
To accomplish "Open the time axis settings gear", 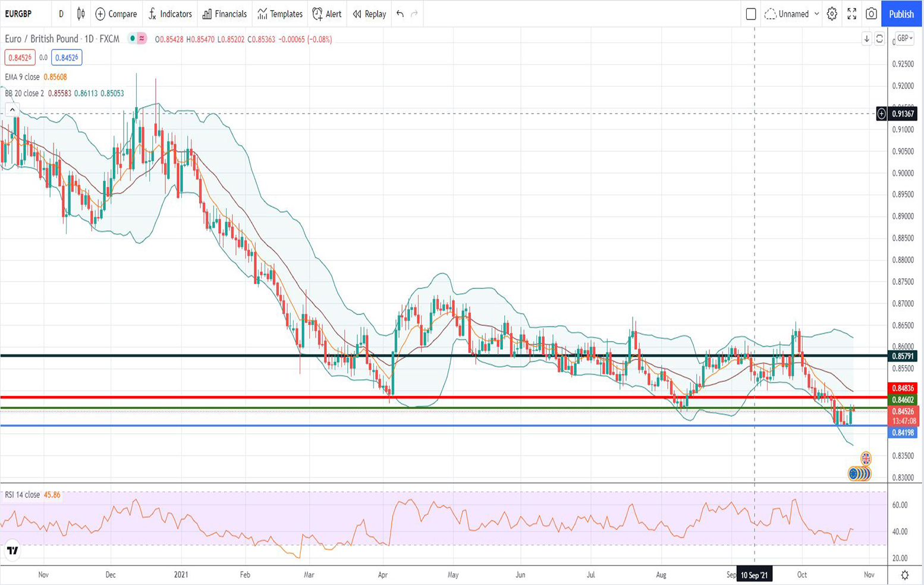I will (904, 575).
